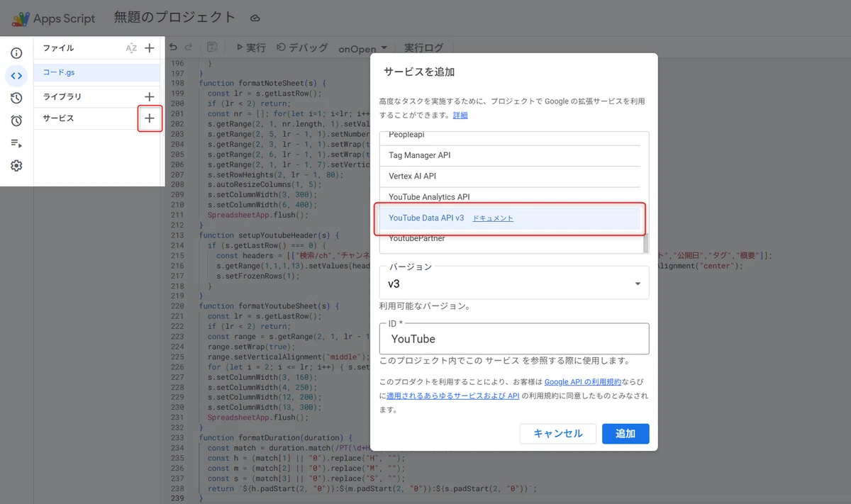This screenshot has height=504, width=851.
Task: Click the redo arrow in toolbar
Action: (188, 47)
